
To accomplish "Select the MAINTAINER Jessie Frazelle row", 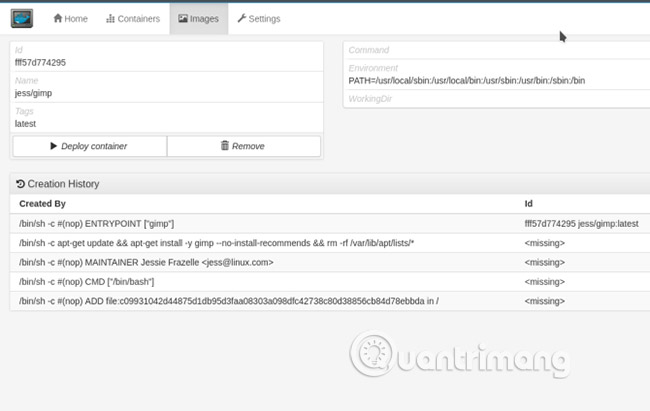I will (330, 263).
